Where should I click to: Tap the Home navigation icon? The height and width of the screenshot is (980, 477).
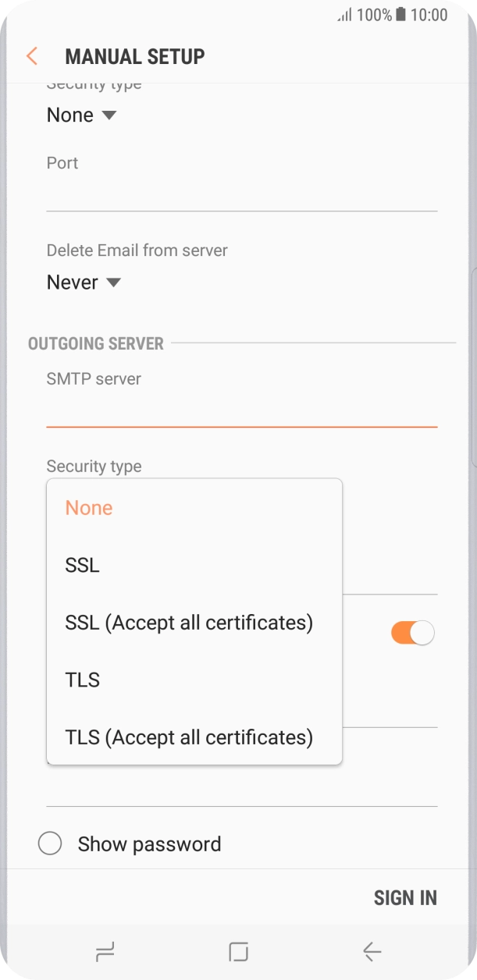click(x=239, y=952)
